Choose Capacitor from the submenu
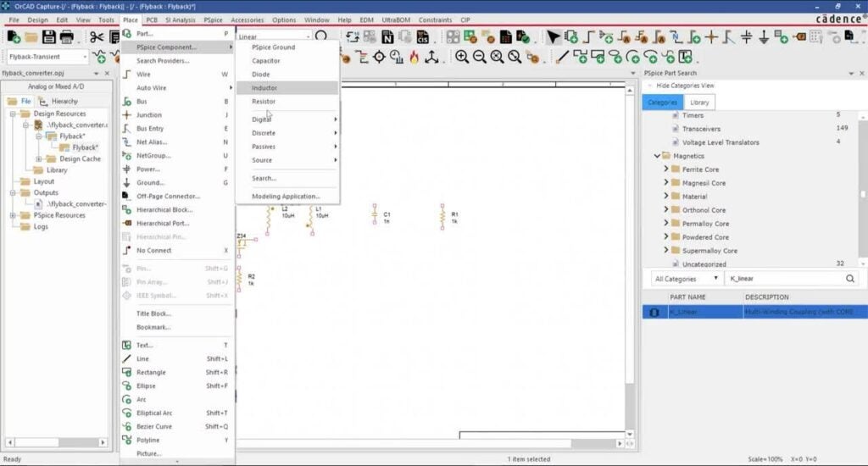Screen dimensions: 868x466 [287, 61]
